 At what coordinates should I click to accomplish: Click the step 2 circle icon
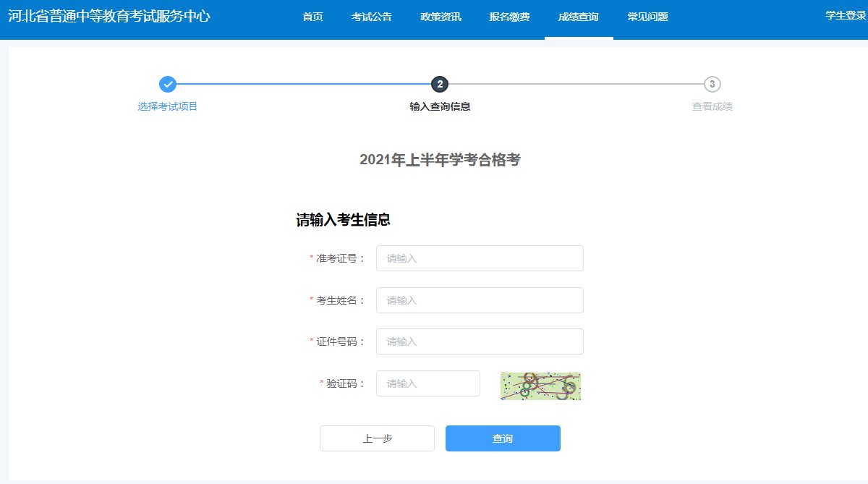[x=440, y=85]
